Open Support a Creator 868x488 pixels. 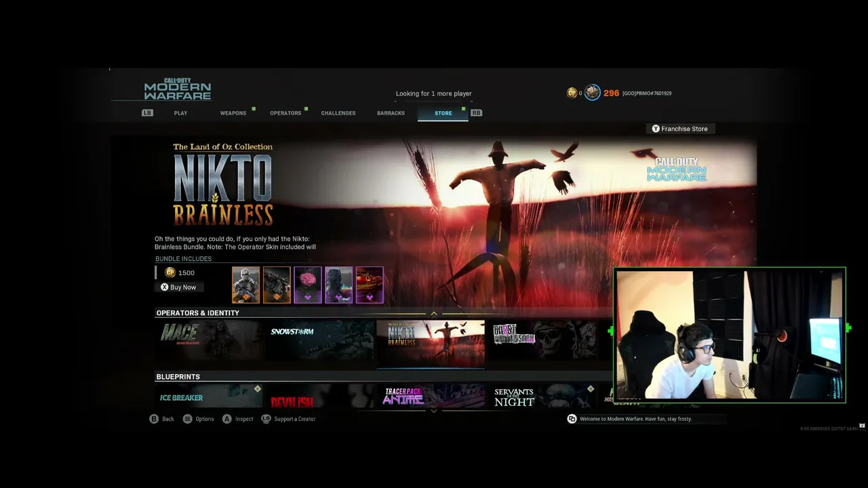coord(289,419)
